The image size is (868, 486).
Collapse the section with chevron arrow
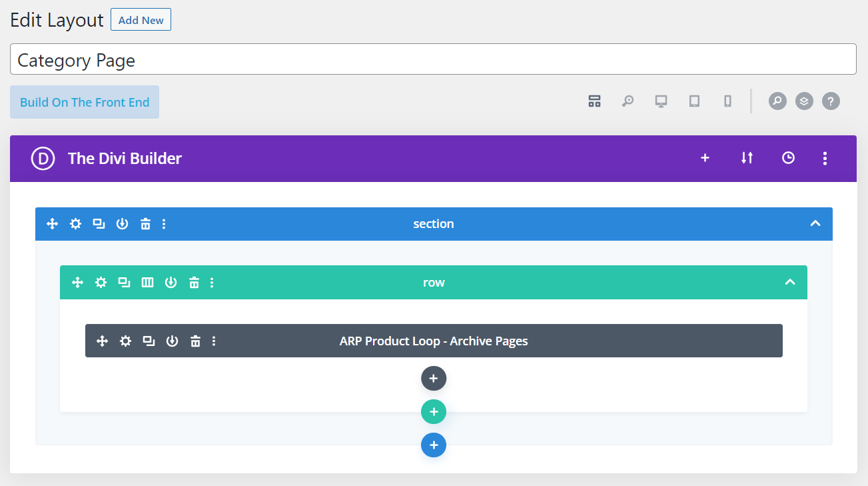815,224
